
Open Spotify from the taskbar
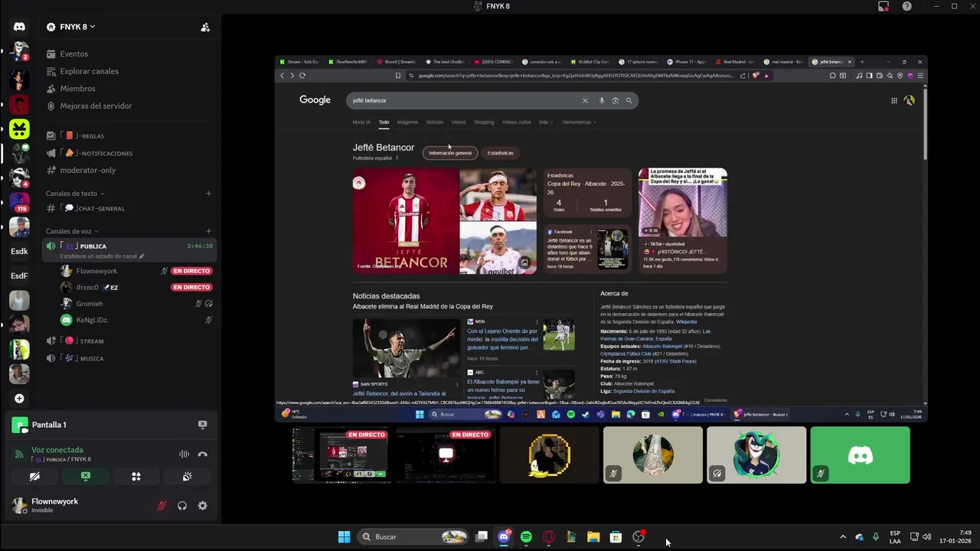(526, 537)
